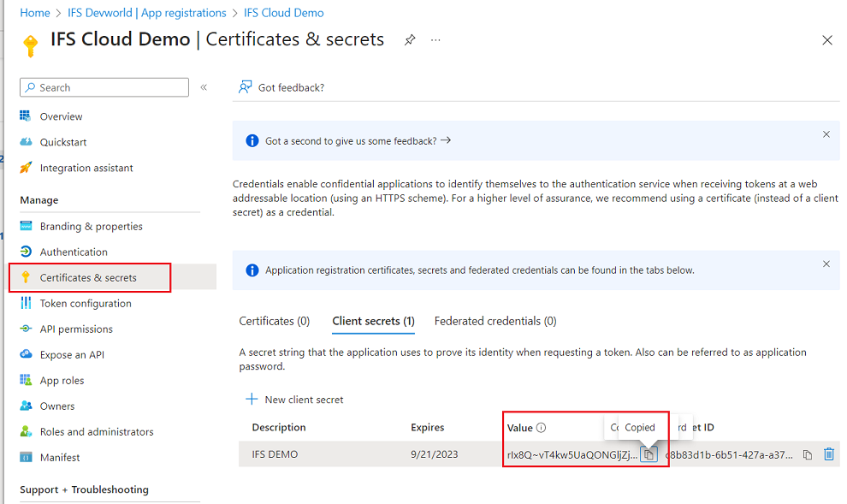Open the Authentication menu item

pyautogui.click(x=74, y=252)
